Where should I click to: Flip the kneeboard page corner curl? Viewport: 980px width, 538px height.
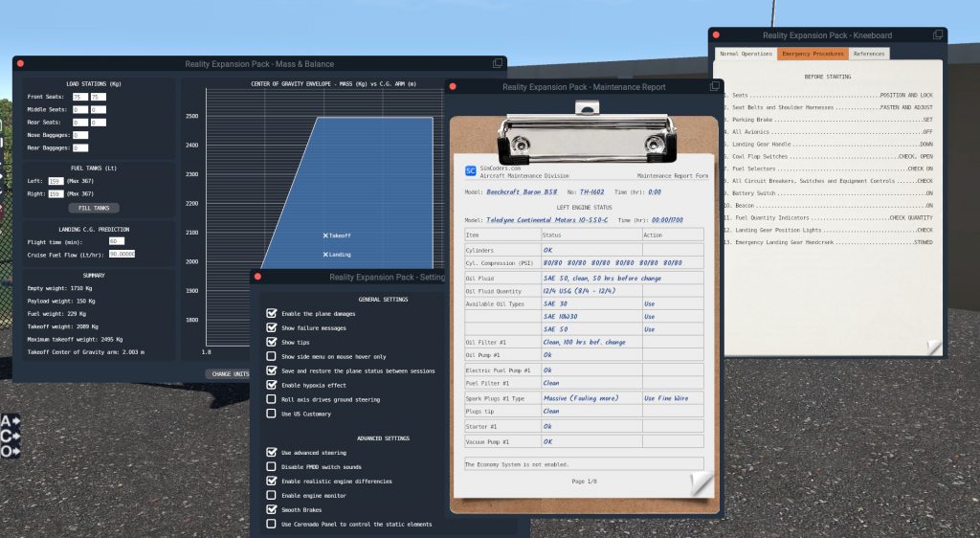[933, 347]
